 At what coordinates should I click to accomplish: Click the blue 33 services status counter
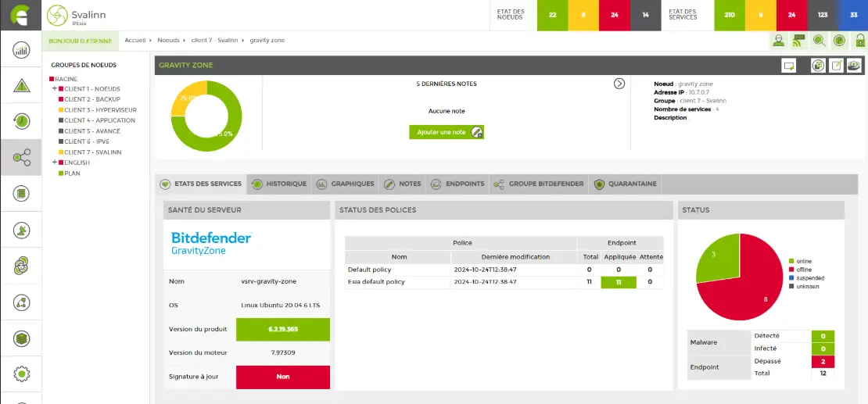(854, 15)
